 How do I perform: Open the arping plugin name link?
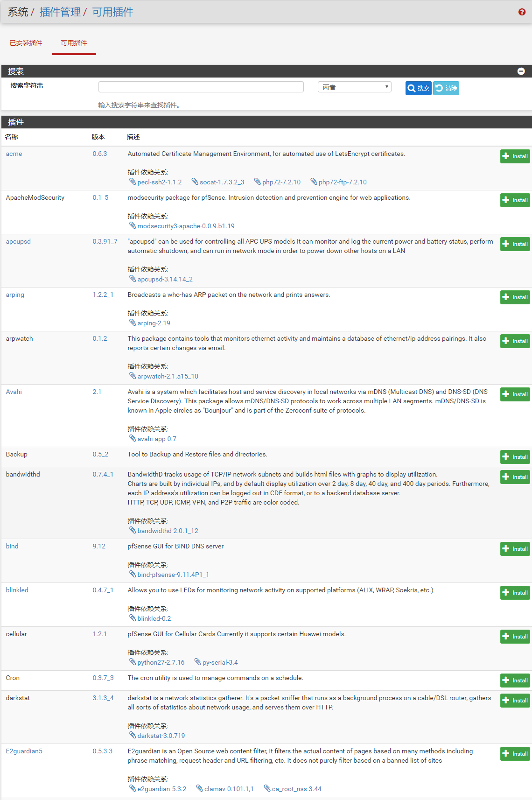15,295
